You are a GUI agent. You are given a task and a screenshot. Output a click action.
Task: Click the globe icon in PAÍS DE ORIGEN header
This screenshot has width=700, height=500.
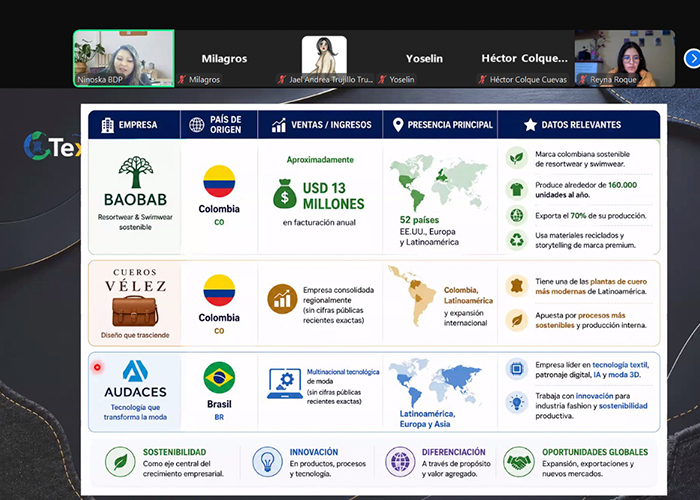tap(196, 125)
